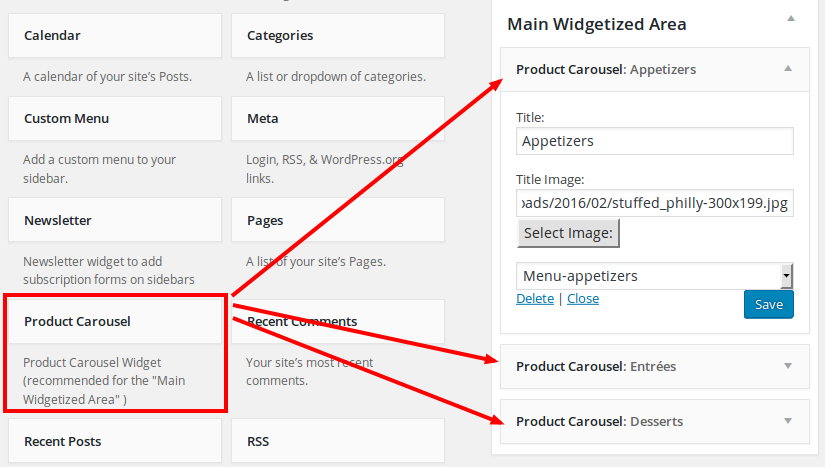825x467 pixels.
Task: Select the Newsletter widget
Action: [114, 221]
